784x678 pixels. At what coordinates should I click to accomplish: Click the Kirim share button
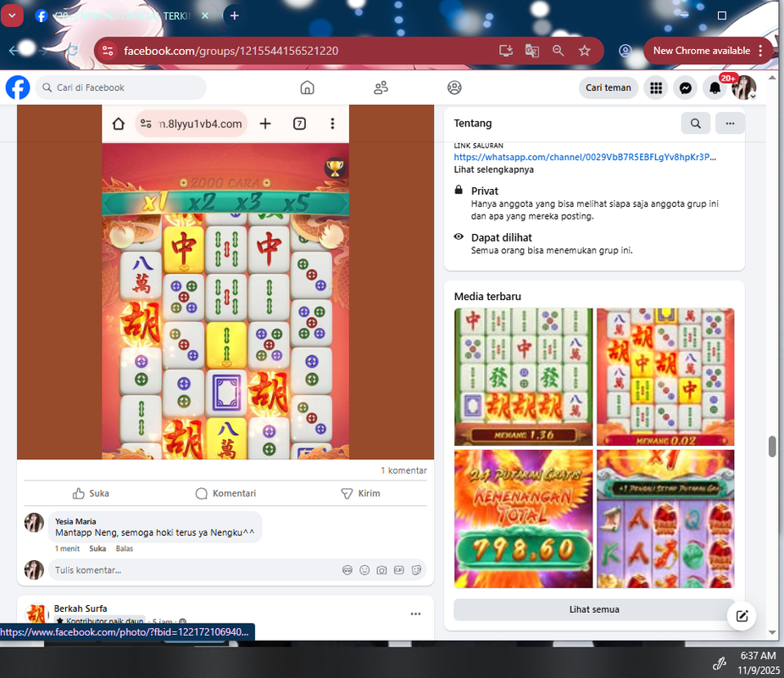coord(360,493)
